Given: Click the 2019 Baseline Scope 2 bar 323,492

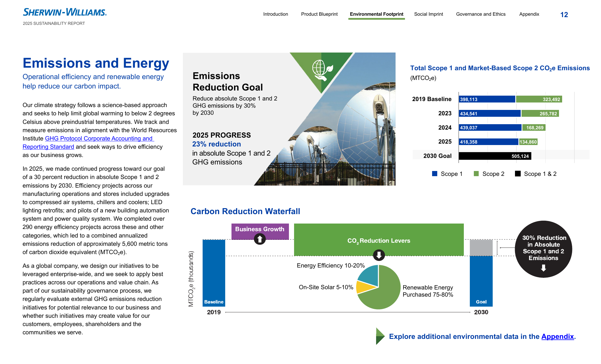Looking at the screenshot, I should (x=539, y=99).
